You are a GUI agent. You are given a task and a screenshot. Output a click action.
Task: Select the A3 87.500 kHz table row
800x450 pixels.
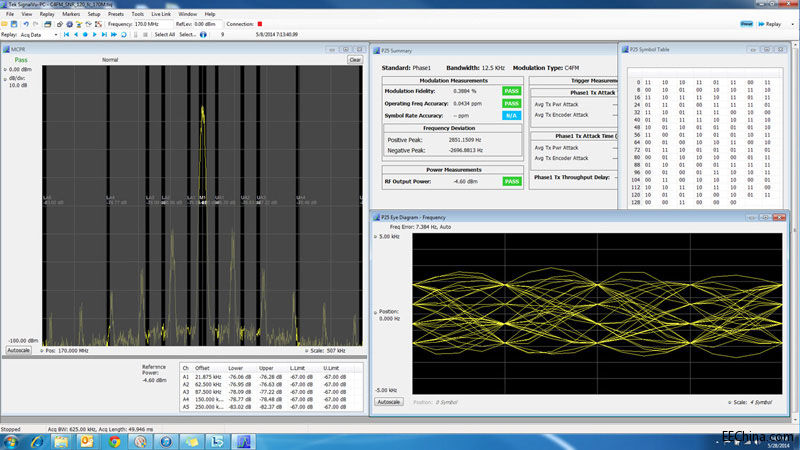(271, 392)
